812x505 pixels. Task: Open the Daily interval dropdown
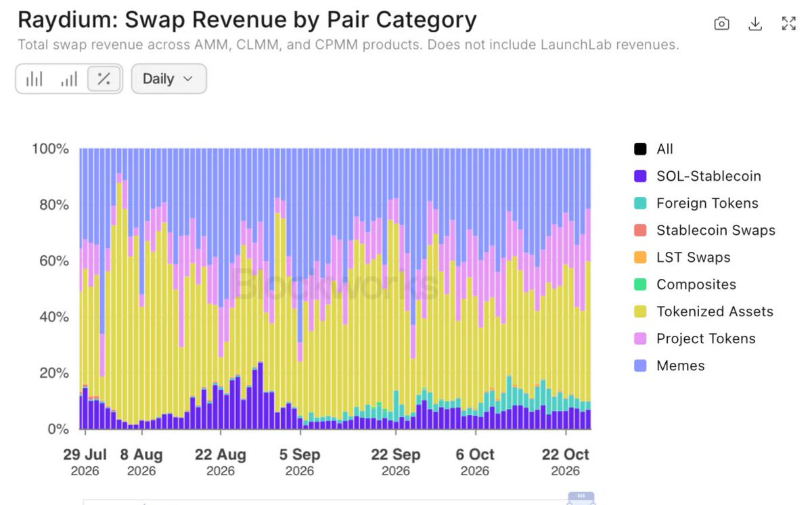(168, 79)
